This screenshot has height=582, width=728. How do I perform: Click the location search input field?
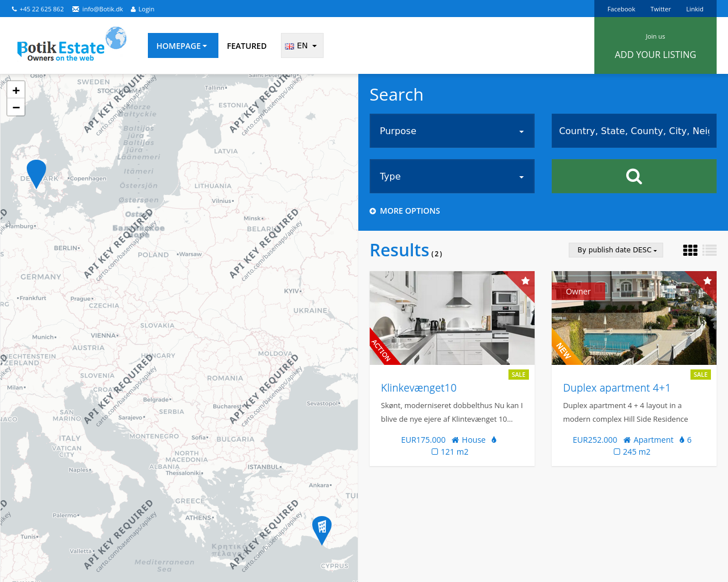(634, 131)
